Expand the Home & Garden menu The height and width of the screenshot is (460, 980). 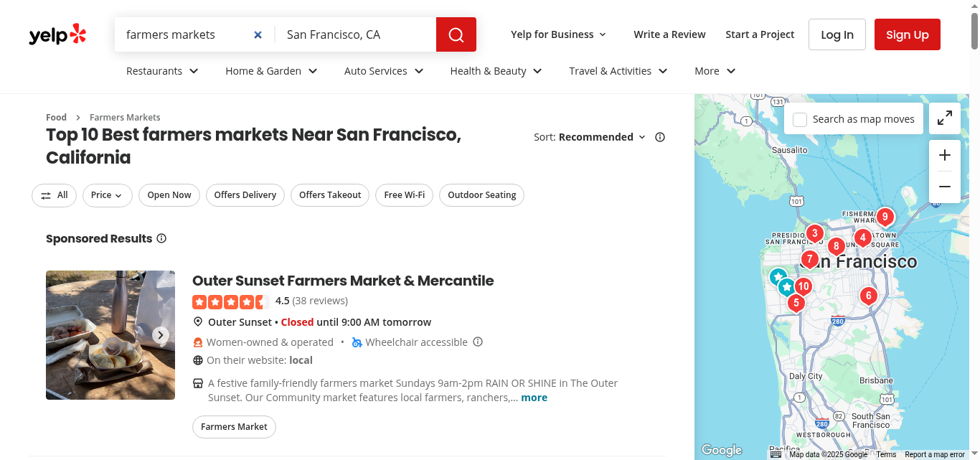coord(271,71)
